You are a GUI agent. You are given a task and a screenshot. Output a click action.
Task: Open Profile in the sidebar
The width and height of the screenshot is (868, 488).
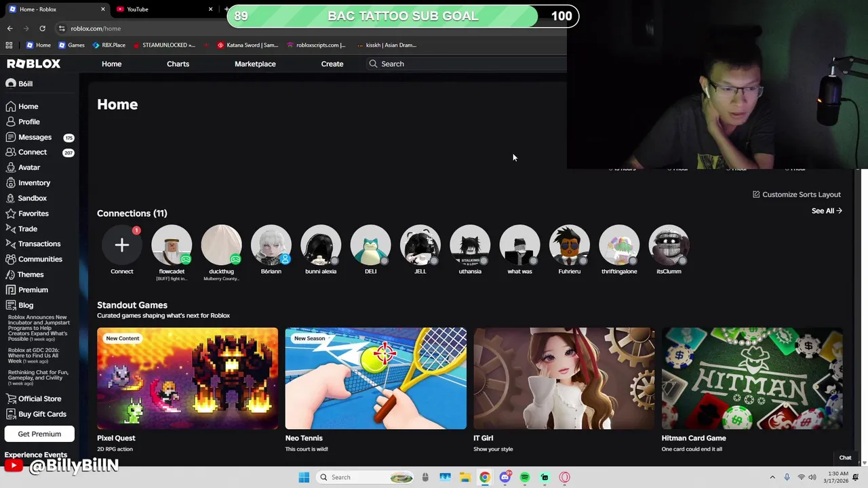click(x=23, y=122)
